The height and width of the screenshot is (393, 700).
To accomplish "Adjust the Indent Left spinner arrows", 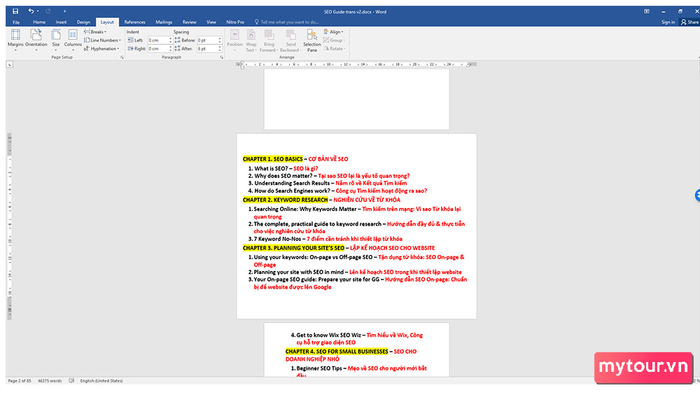I will pyautogui.click(x=171, y=40).
